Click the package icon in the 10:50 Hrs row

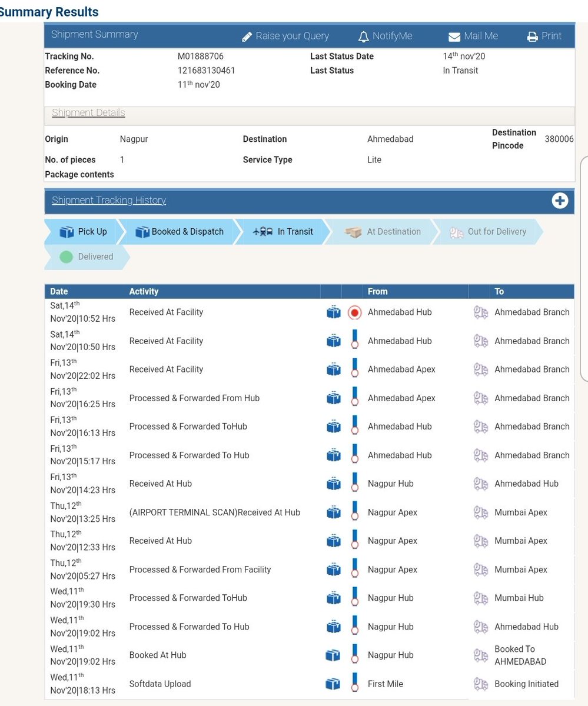point(334,341)
